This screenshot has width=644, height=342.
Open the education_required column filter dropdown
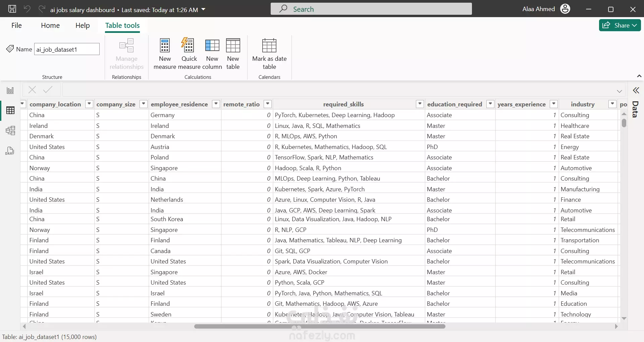pyautogui.click(x=490, y=104)
